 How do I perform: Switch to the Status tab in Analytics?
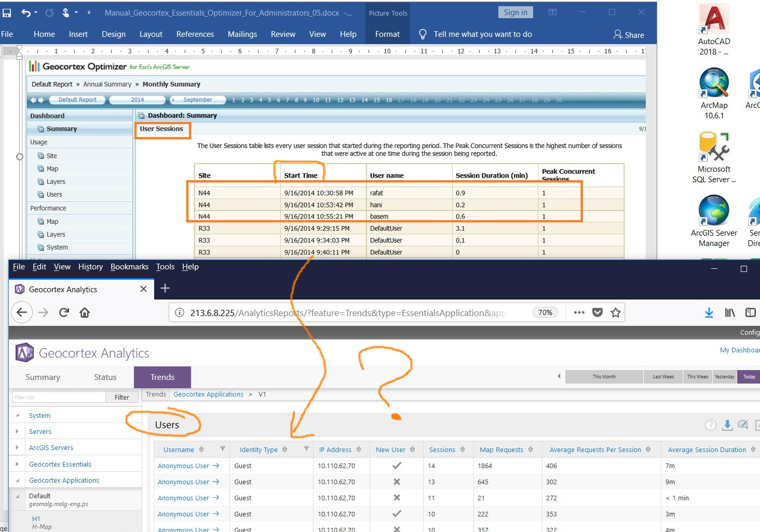tap(105, 377)
